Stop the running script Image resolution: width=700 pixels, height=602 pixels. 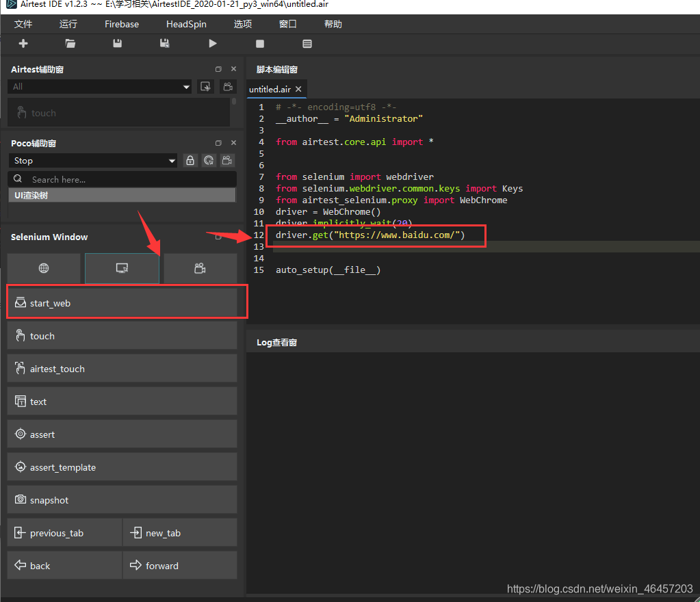(x=260, y=44)
